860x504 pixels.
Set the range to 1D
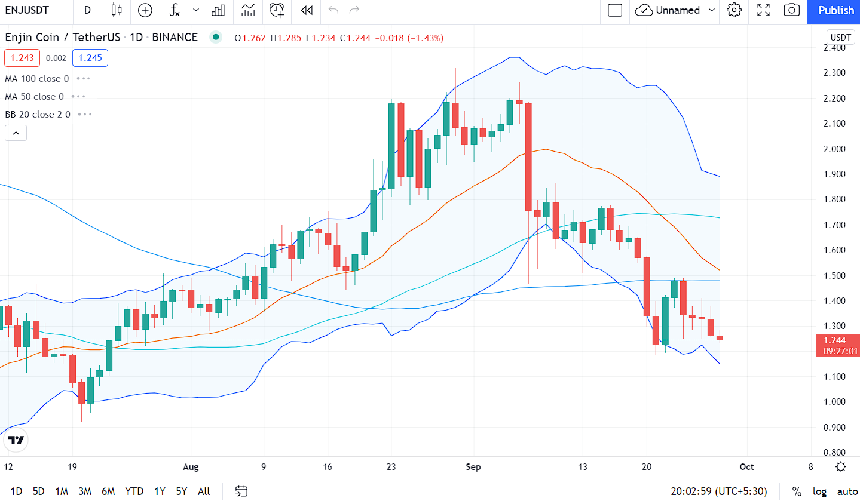pos(16,491)
